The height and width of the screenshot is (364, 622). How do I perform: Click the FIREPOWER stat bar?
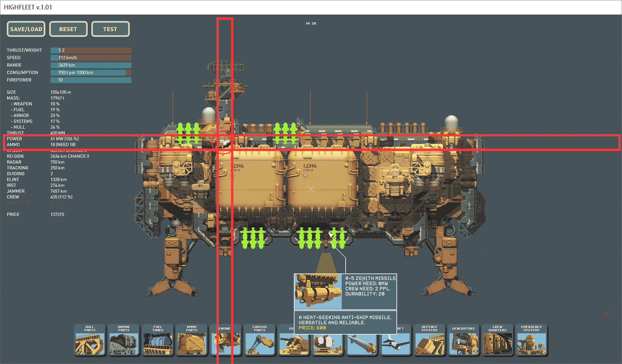(x=91, y=80)
